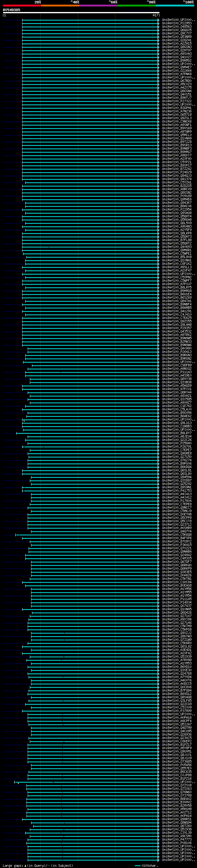Click label UniRef100_O65719

pos(177,115)
